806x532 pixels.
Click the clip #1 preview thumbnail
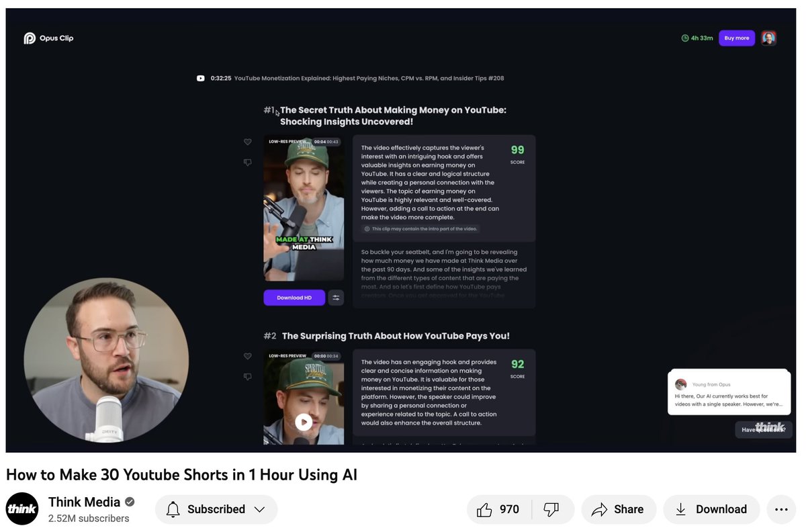click(304, 208)
